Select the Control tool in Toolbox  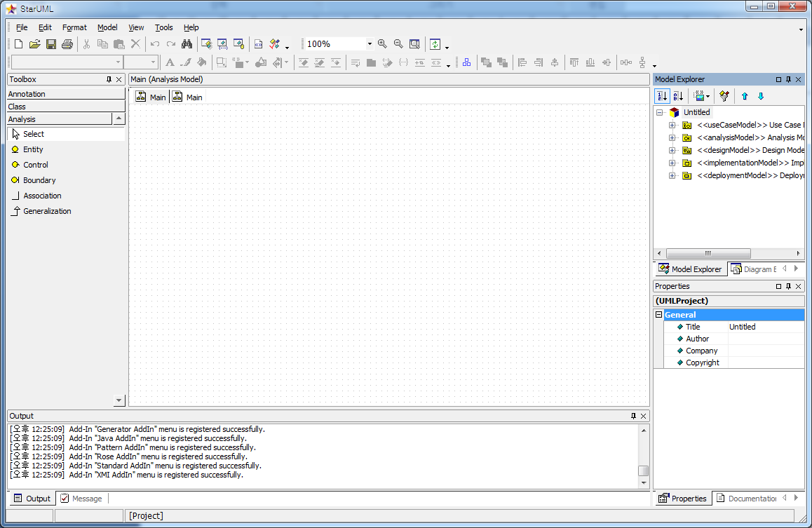coord(67,165)
